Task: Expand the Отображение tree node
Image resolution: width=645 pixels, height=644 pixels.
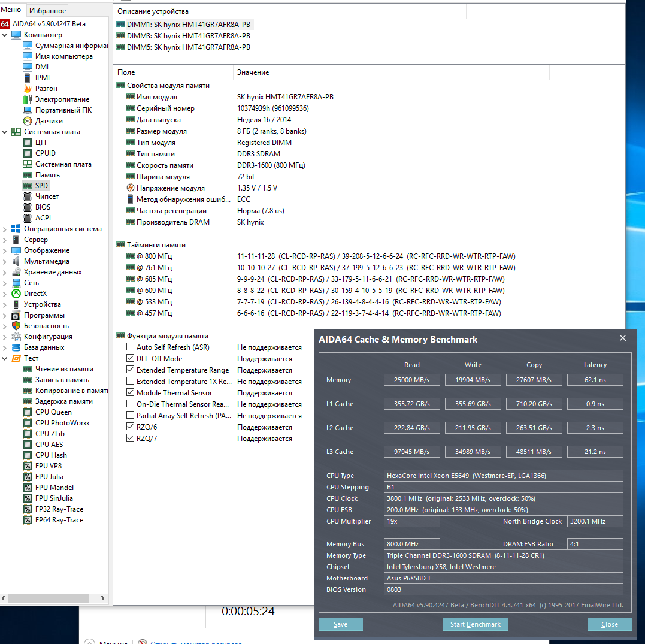Action: [x=5, y=250]
